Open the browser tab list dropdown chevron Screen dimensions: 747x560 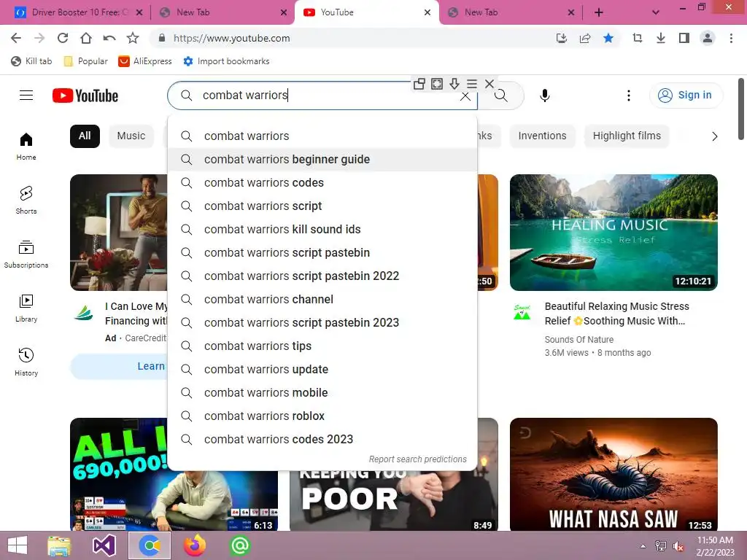pyautogui.click(x=656, y=12)
